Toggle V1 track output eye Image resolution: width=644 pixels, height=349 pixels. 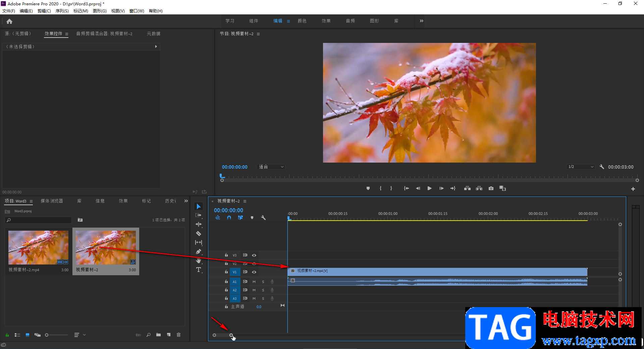[254, 272]
